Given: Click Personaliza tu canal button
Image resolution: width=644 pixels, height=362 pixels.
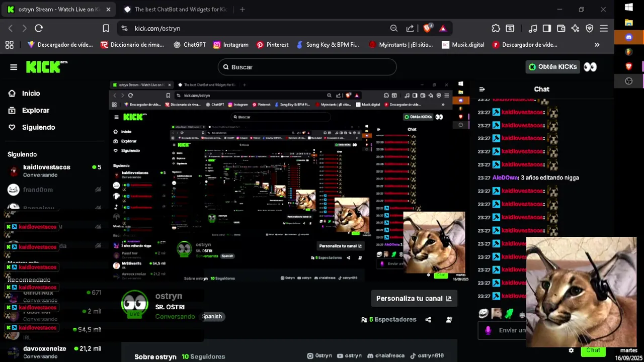Looking at the screenshot, I should point(414,298).
